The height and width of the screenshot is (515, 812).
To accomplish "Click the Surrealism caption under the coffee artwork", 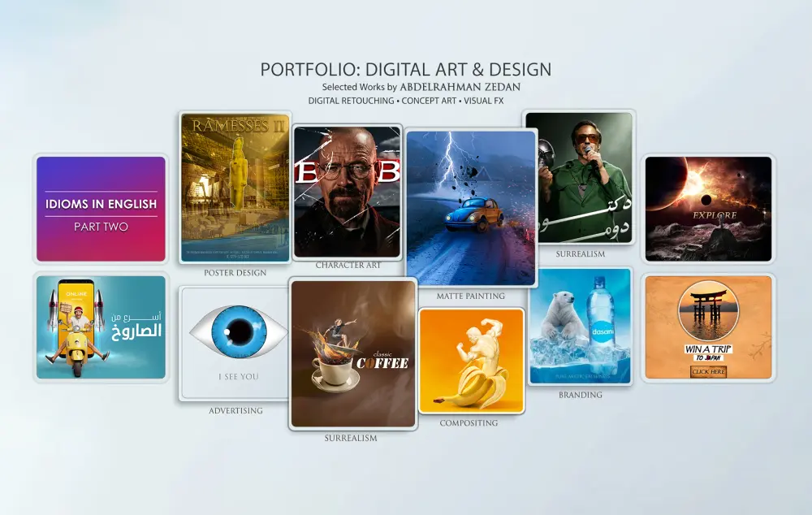I will (351, 438).
